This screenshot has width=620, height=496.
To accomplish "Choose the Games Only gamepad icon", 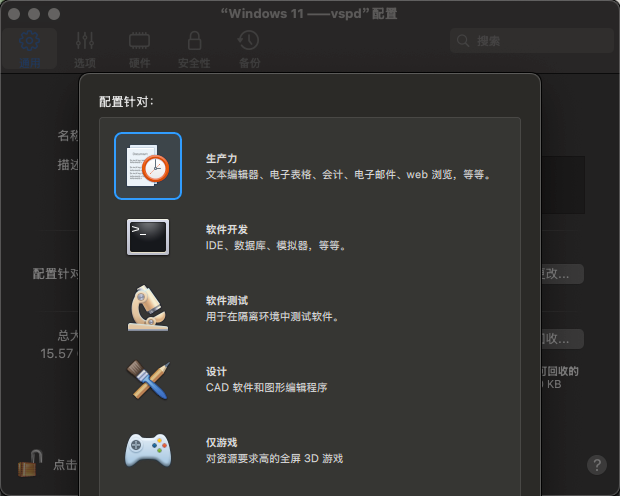I will tap(148, 450).
